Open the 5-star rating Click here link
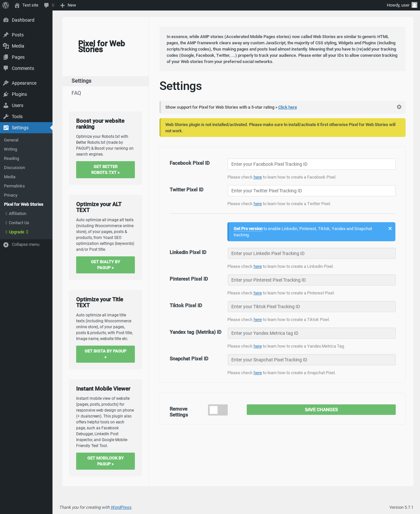Image resolution: width=420 pixels, height=514 pixels. pos(287,107)
